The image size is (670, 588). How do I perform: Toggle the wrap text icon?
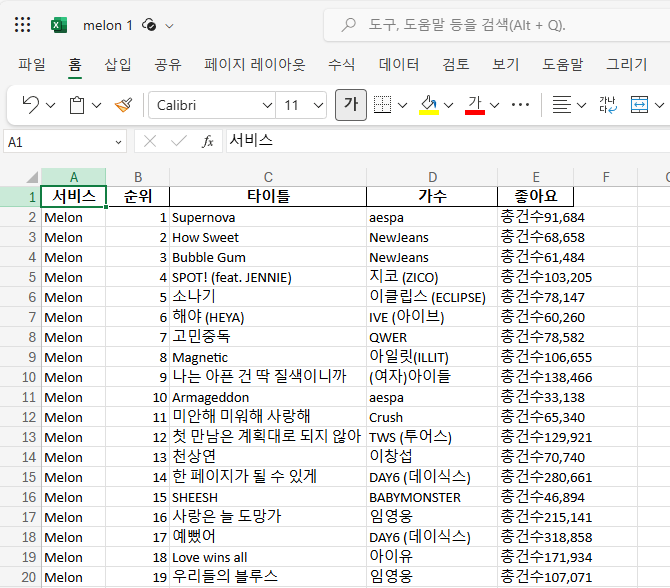[x=608, y=105]
